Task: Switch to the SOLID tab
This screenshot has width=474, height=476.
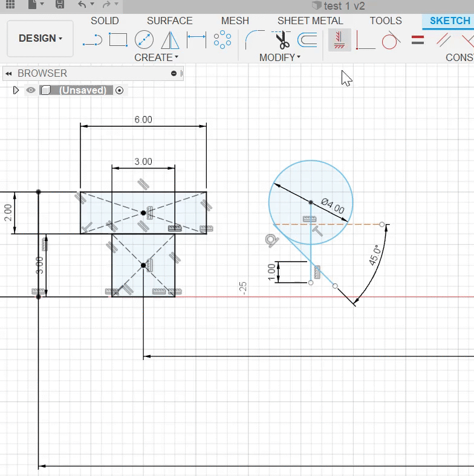Action: tap(105, 21)
